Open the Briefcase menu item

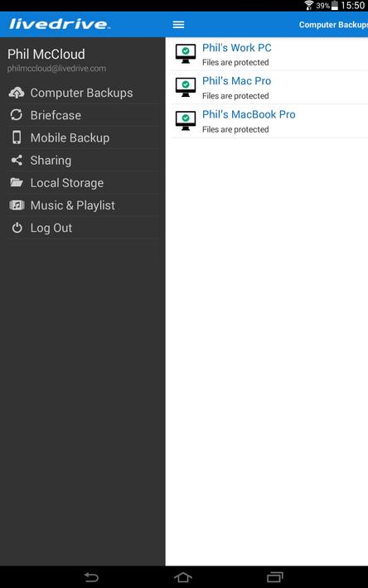[x=83, y=115]
